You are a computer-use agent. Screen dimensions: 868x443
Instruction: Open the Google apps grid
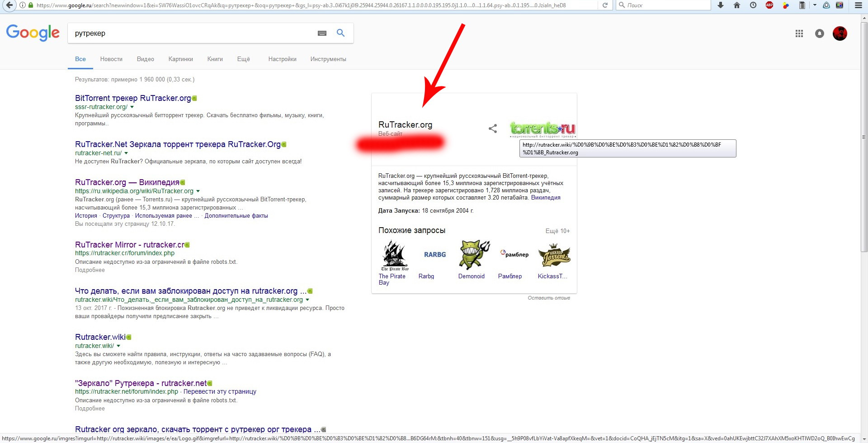[x=799, y=33]
